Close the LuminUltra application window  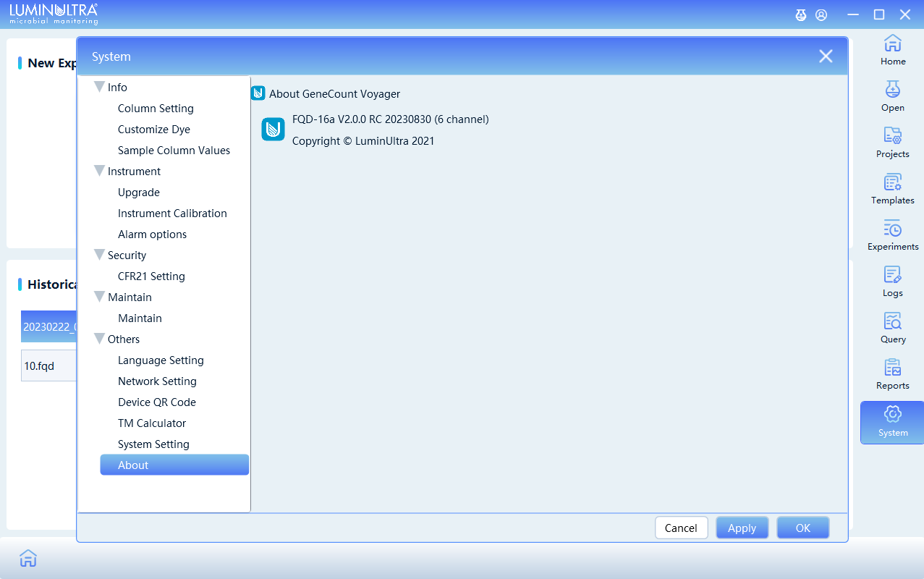click(905, 14)
